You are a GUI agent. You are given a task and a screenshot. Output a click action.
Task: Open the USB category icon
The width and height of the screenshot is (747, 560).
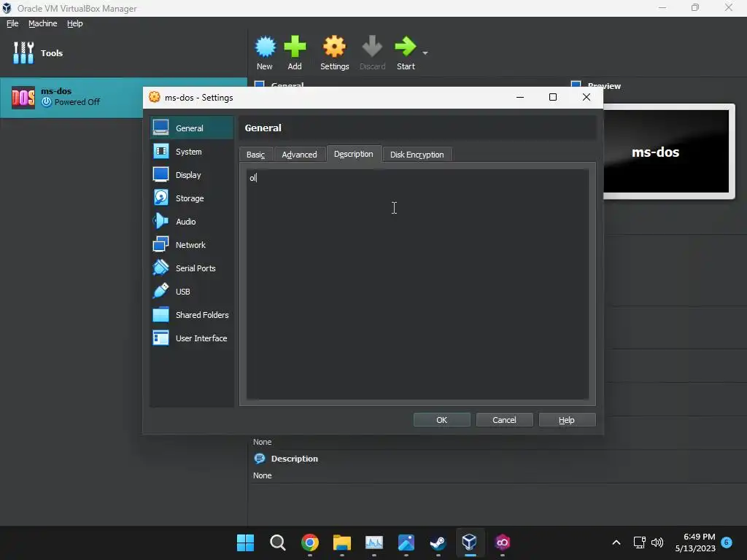pyautogui.click(x=160, y=291)
